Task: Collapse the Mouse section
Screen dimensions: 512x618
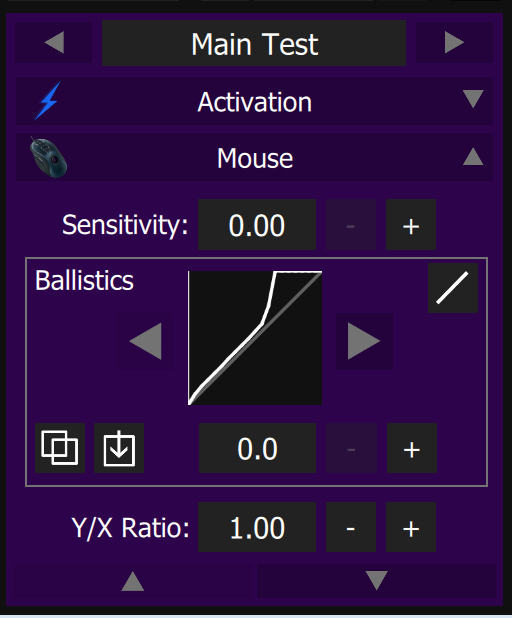Action: click(x=473, y=156)
